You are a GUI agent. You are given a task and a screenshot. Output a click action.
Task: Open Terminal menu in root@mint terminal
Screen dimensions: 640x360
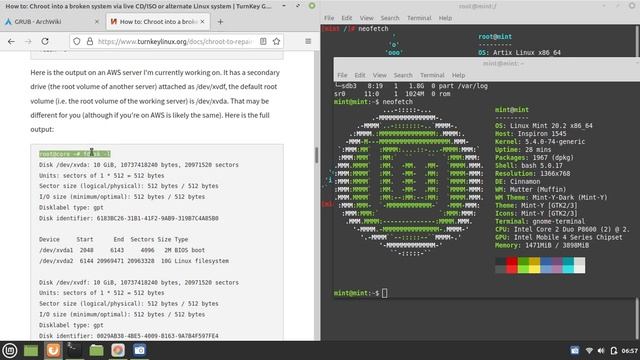[x=419, y=18]
